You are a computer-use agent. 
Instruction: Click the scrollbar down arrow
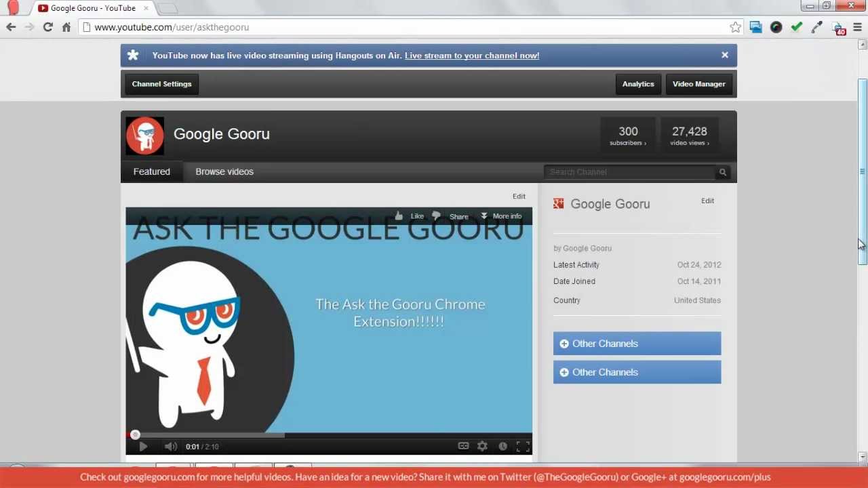tap(863, 457)
